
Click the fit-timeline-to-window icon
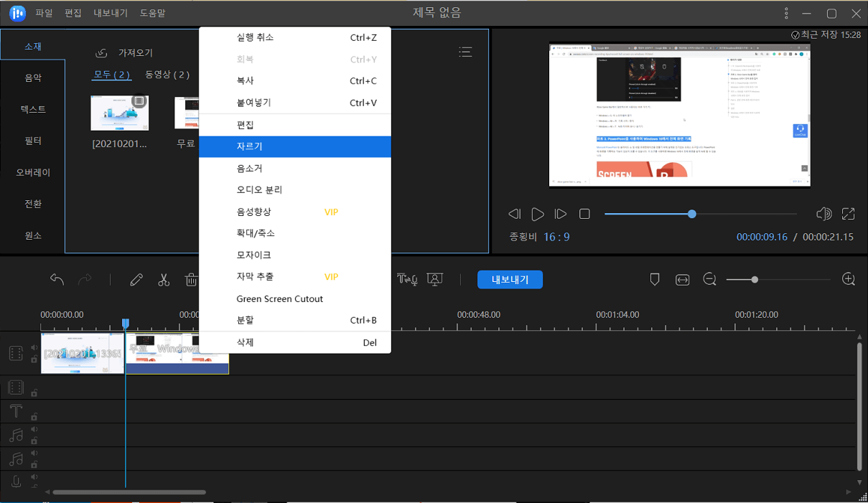pyautogui.click(x=682, y=279)
